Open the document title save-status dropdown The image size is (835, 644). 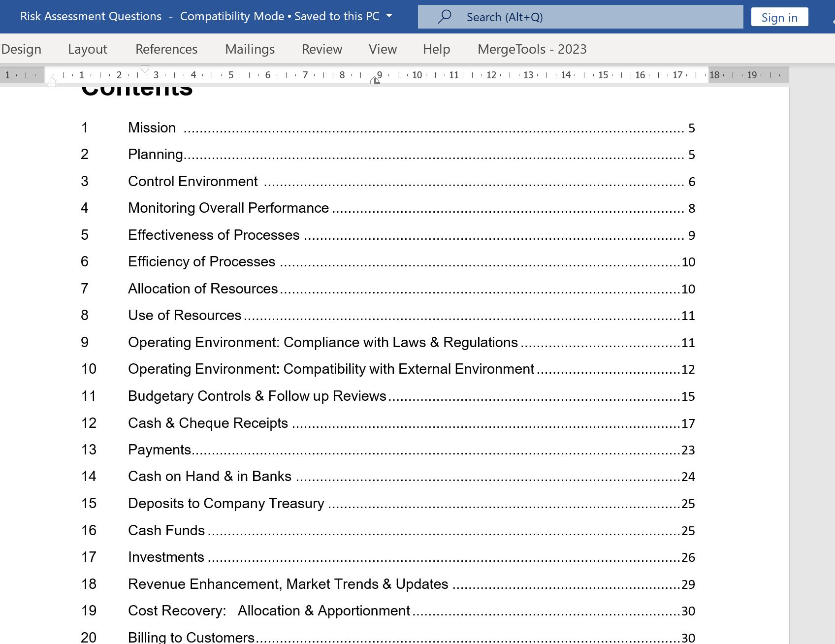389,16
